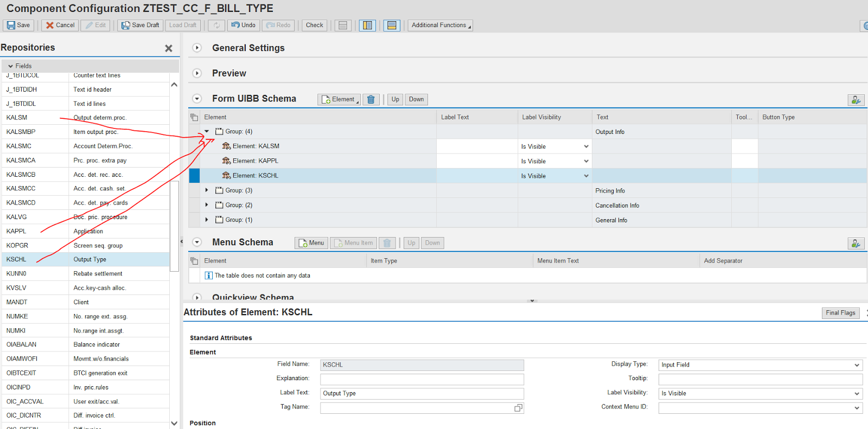
Task: Click the select-all icon in Form UIBB table header
Action: tap(194, 117)
